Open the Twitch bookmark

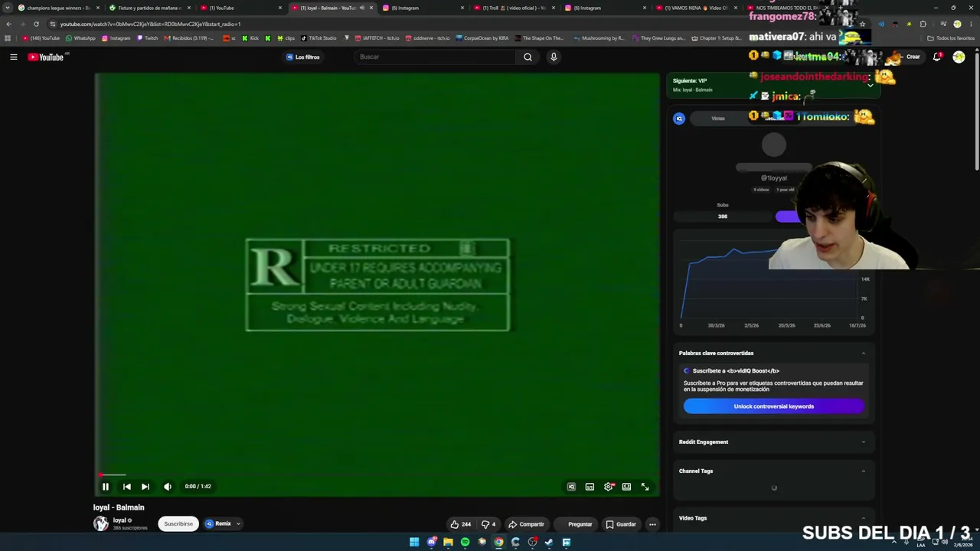tap(147, 38)
